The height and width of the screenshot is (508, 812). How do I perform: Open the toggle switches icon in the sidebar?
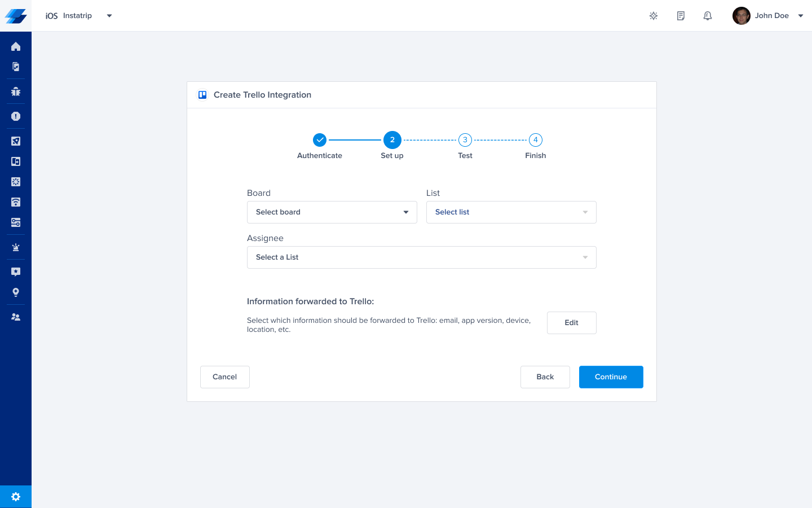[x=16, y=222]
